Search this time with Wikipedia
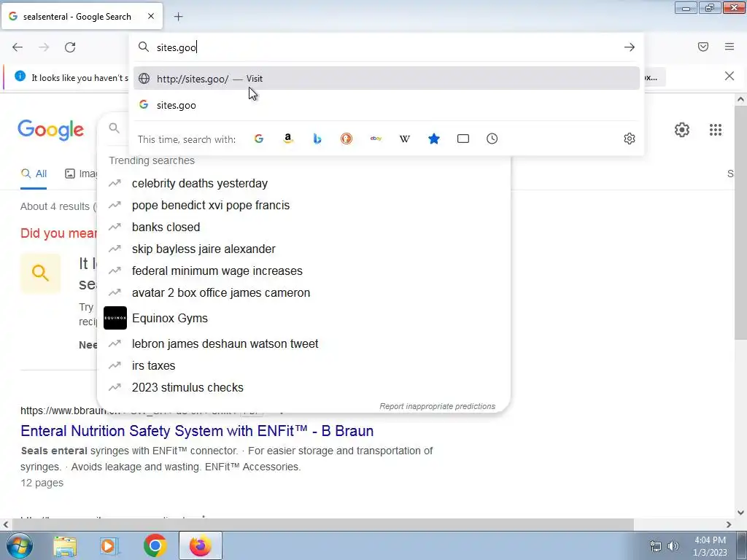The image size is (747, 560). pos(404,139)
